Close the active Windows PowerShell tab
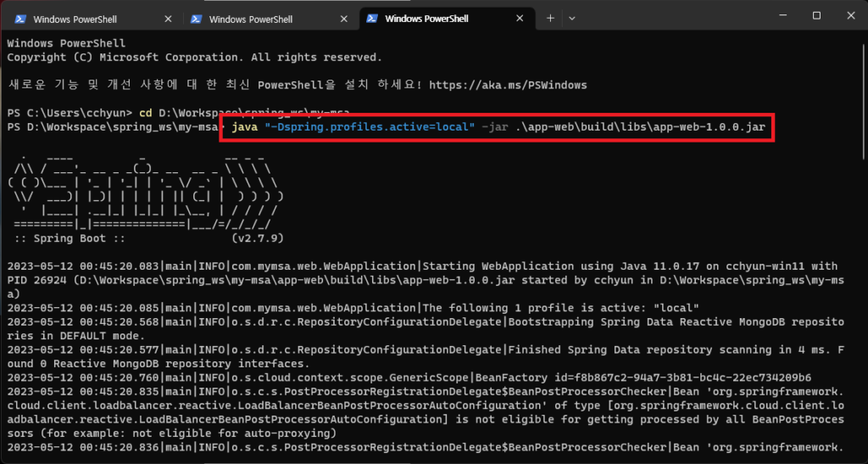This screenshot has height=464, width=868. point(520,19)
